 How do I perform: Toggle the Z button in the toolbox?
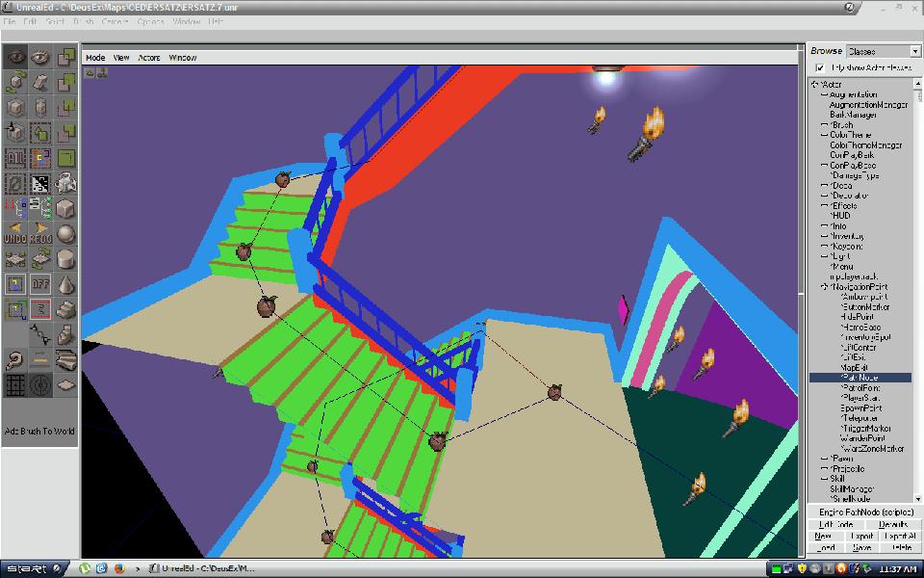tap(40, 310)
